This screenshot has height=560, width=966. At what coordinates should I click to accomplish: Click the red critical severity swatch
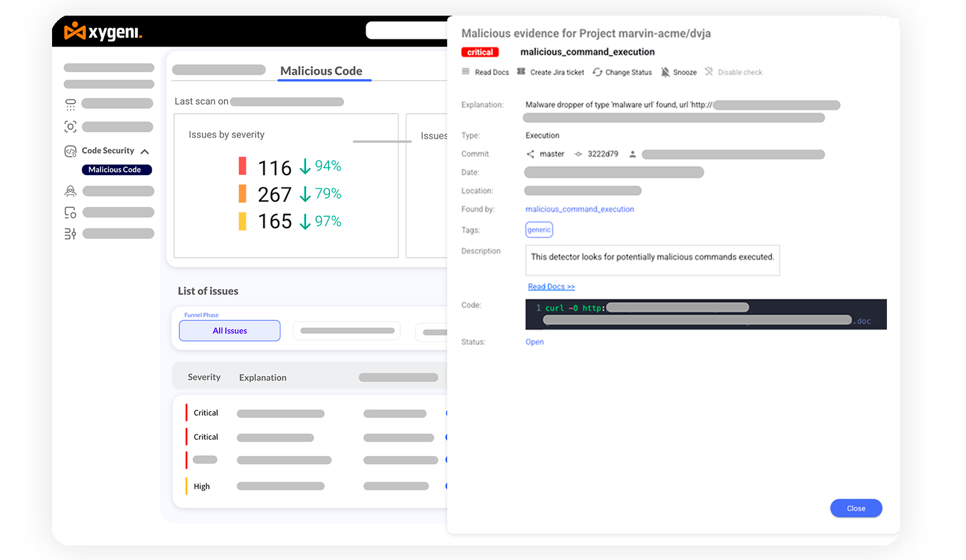242,166
